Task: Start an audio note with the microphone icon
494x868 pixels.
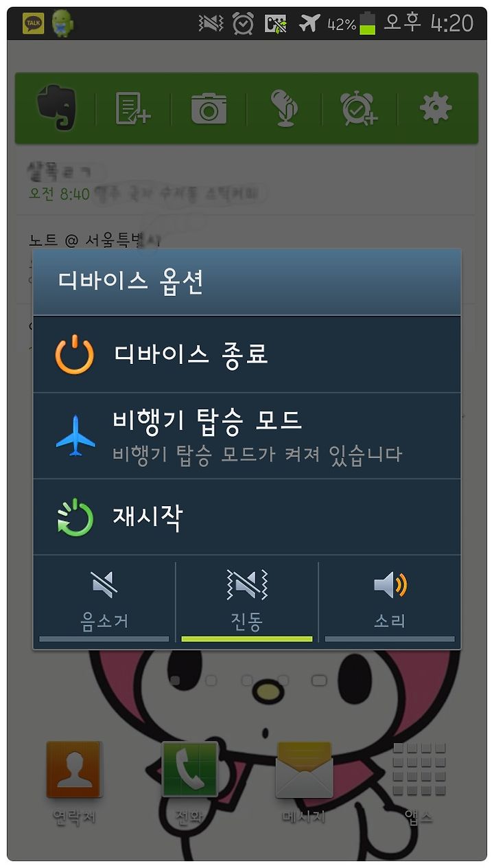Action: click(x=283, y=108)
